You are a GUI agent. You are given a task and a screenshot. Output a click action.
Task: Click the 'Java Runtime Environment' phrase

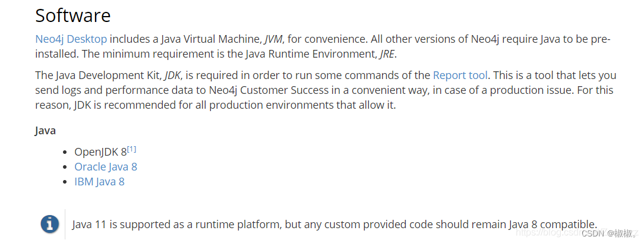click(x=310, y=54)
